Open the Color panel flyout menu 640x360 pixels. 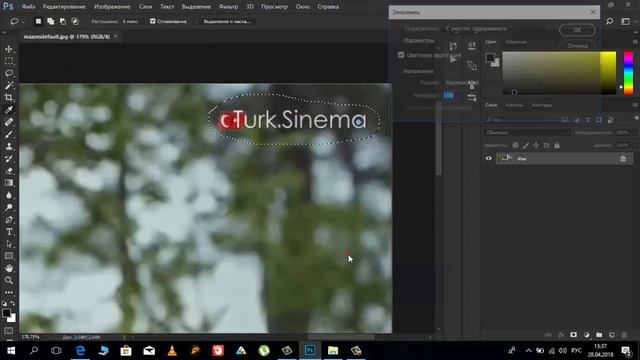[x=635, y=42]
